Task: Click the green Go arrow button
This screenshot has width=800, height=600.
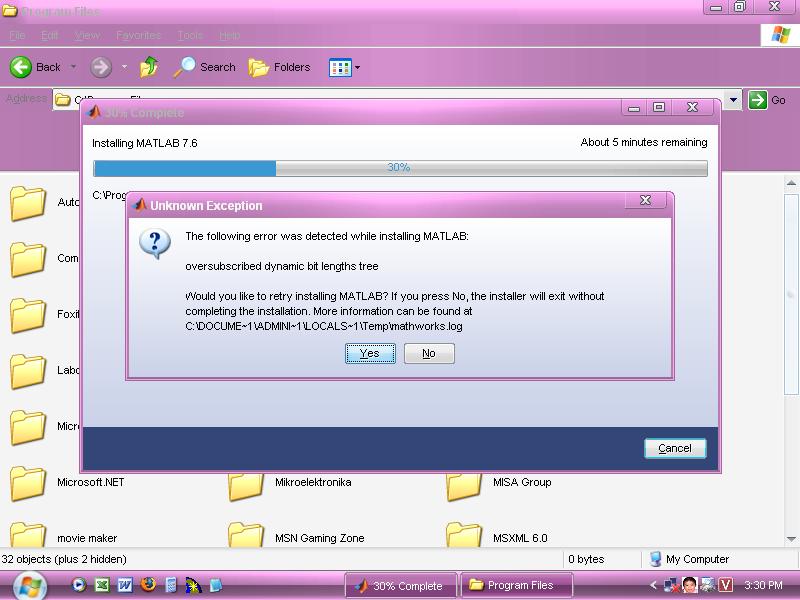Action: (x=758, y=99)
